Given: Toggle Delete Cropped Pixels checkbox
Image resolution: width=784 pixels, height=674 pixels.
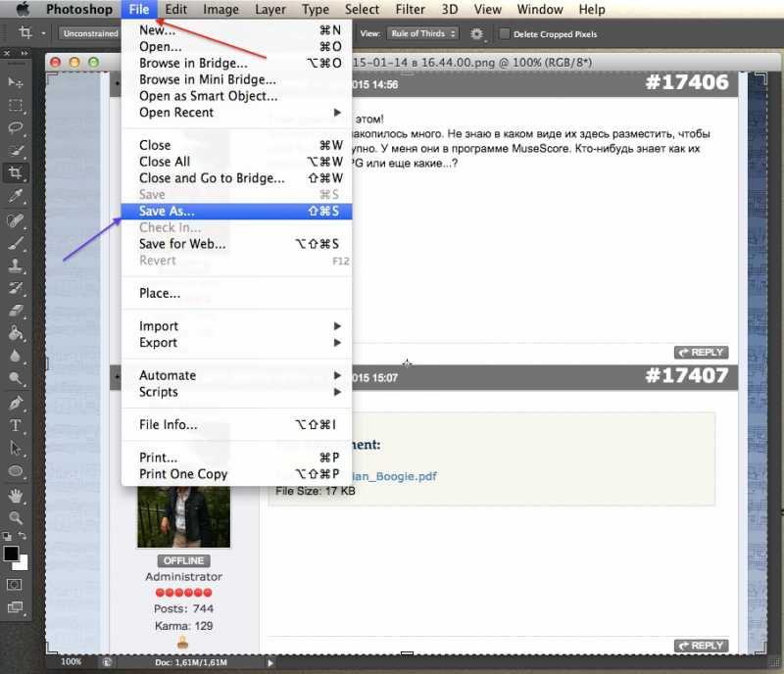Looking at the screenshot, I should 504,33.
